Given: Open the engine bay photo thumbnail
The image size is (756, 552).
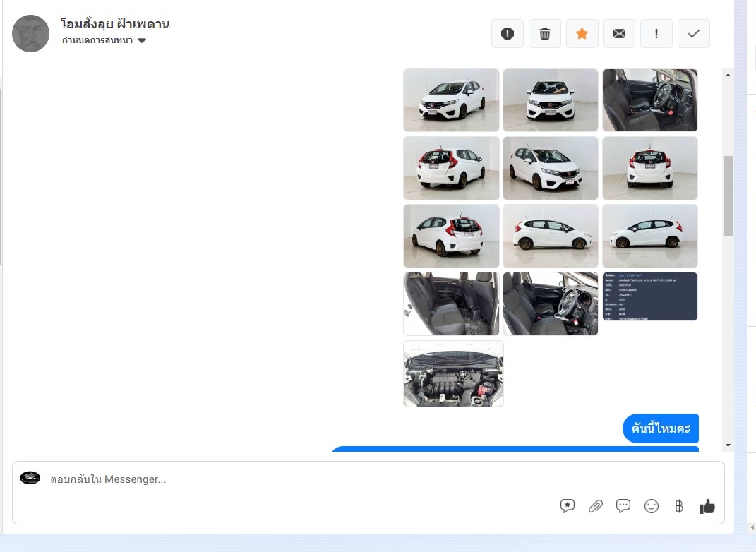Looking at the screenshot, I should pyautogui.click(x=453, y=373).
